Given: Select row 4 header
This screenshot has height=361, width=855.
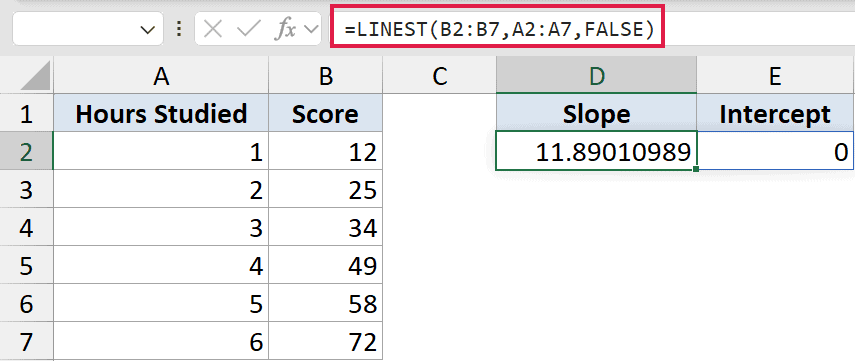Looking at the screenshot, I should click(x=26, y=227).
